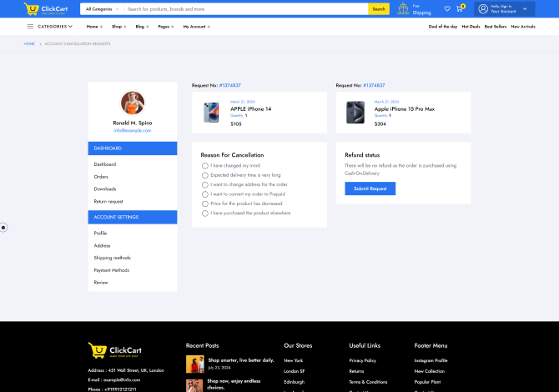Image resolution: width=559 pixels, height=392 pixels.
Task: Open the wishlist heart icon
Action: [447, 9]
